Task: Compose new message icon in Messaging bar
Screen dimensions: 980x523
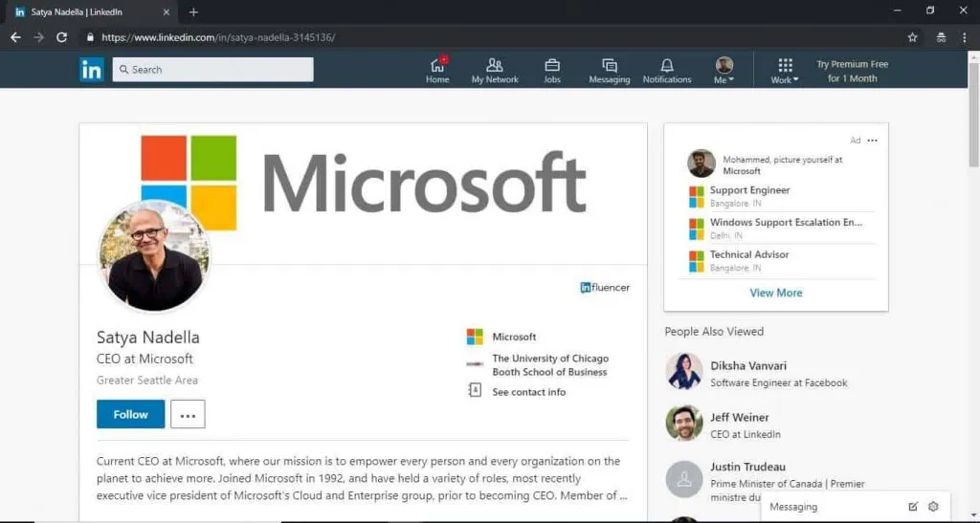Action: [913, 507]
